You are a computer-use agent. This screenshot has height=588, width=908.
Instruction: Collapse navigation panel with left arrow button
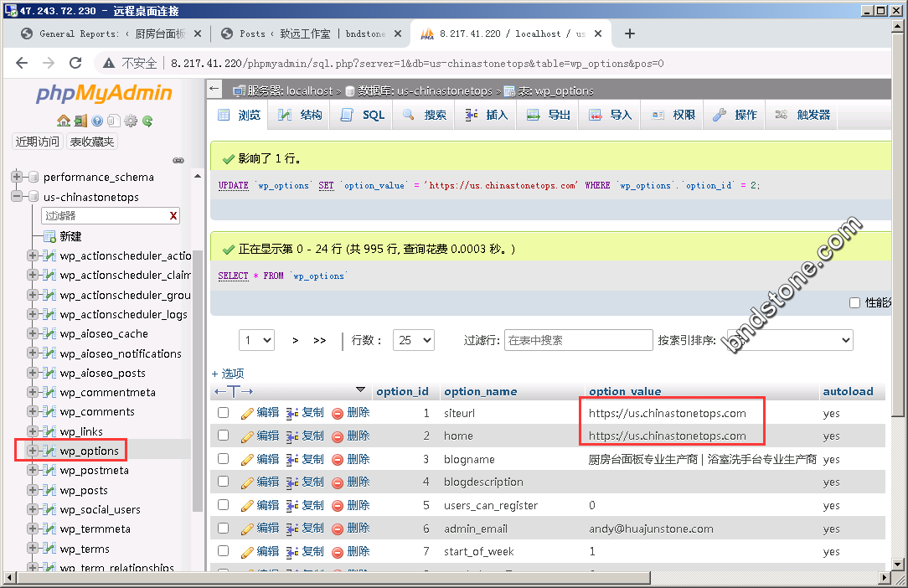coord(214,89)
